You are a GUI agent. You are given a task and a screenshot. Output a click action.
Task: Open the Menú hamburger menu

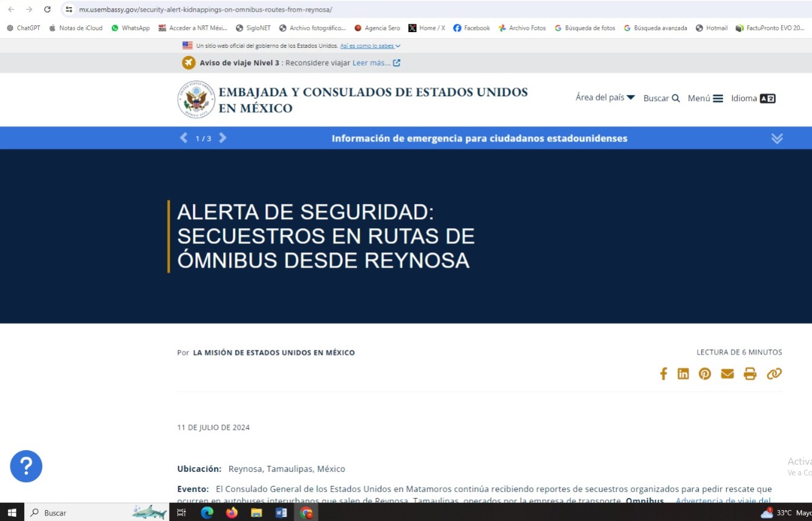coord(705,98)
